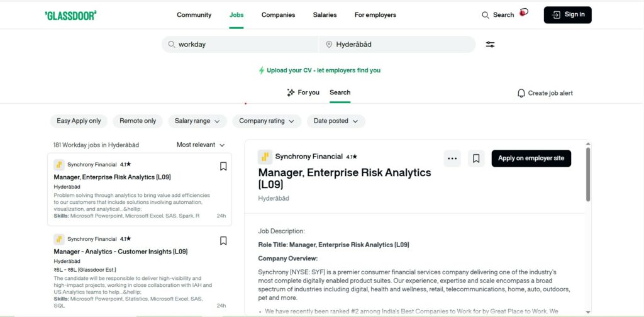Screen dimensions: 644x317
Task: Click the Glassdoor logo
Action: tap(70, 15)
